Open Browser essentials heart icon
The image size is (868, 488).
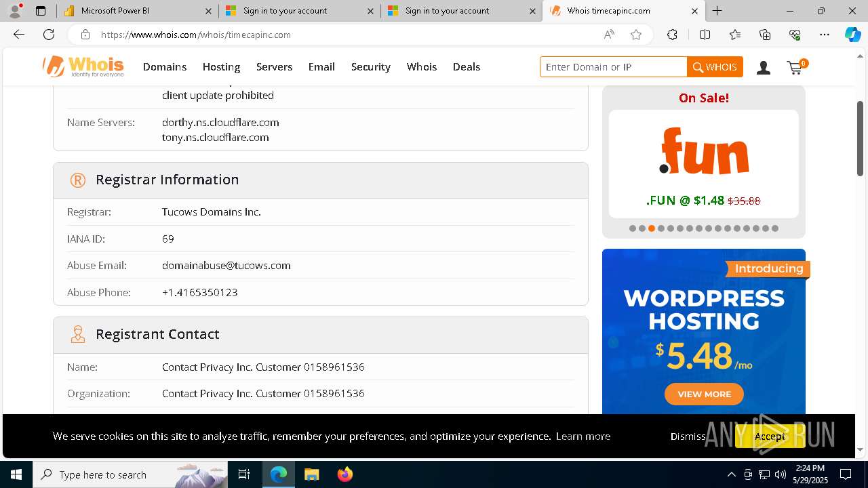click(x=795, y=35)
